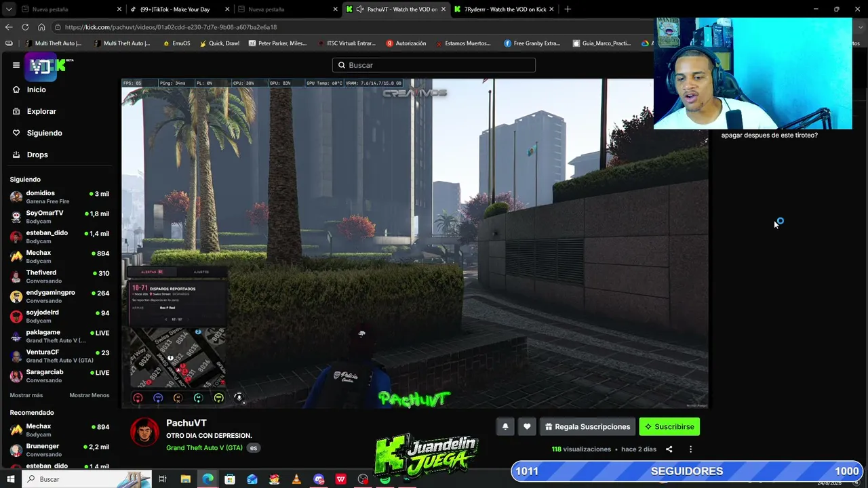Open Microsoft Store from the taskbar

click(x=230, y=479)
